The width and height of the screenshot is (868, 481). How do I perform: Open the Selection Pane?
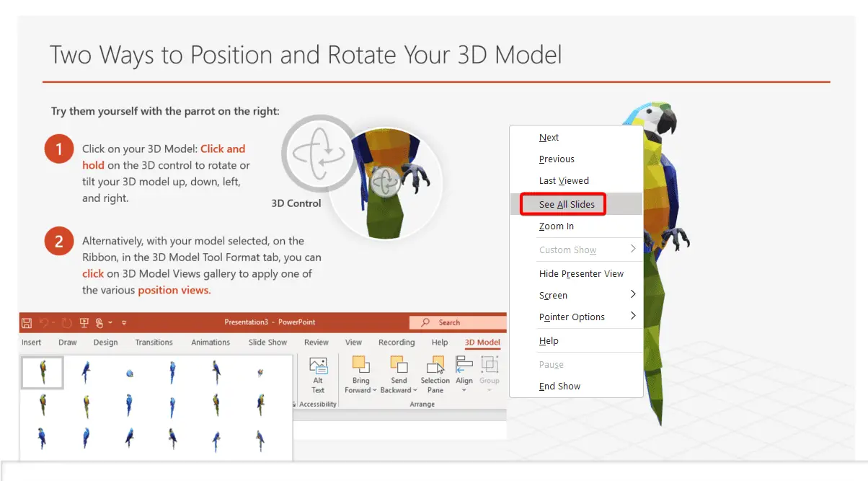click(x=435, y=375)
